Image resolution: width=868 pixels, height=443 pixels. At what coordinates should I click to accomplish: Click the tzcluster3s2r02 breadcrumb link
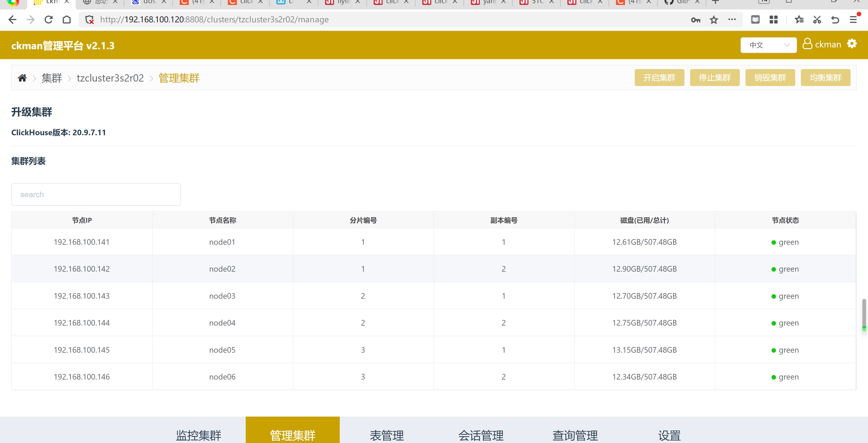click(110, 78)
